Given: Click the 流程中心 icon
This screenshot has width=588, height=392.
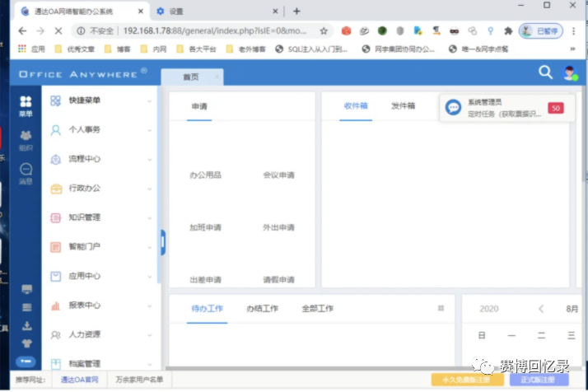Looking at the screenshot, I should point(55,159).
